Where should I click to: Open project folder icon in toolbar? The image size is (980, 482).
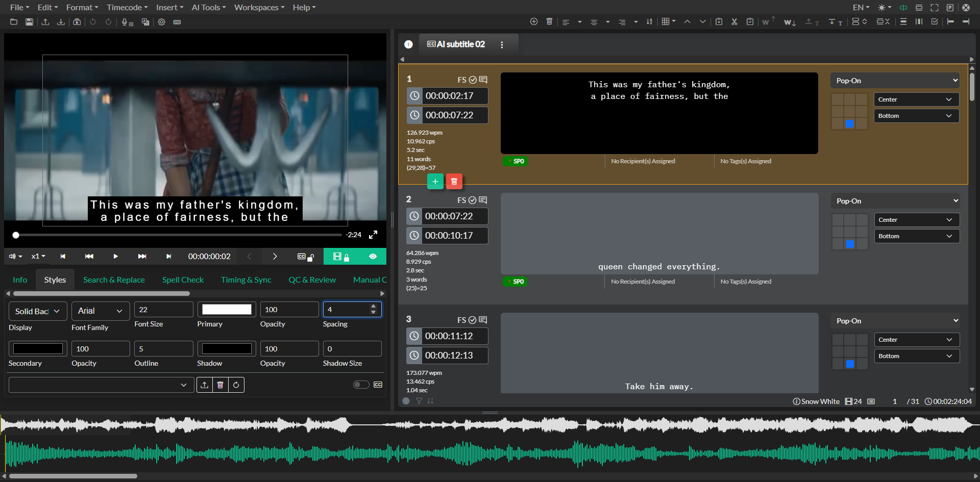click(14, 22)
